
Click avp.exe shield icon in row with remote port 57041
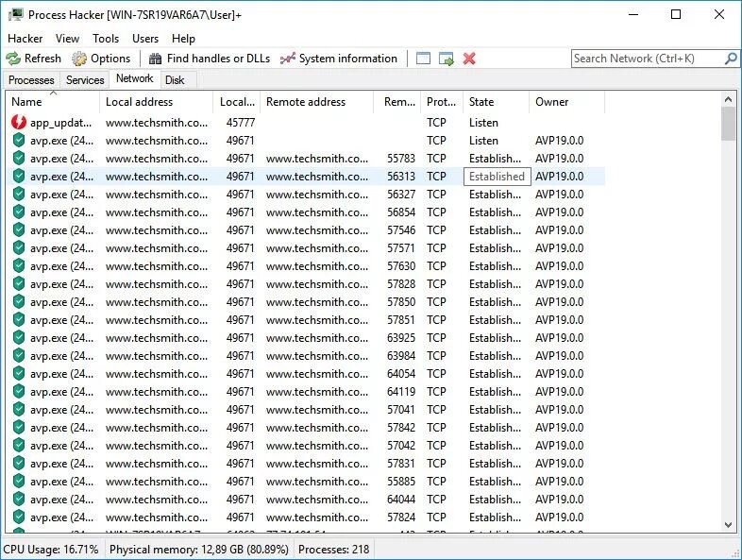19,410
